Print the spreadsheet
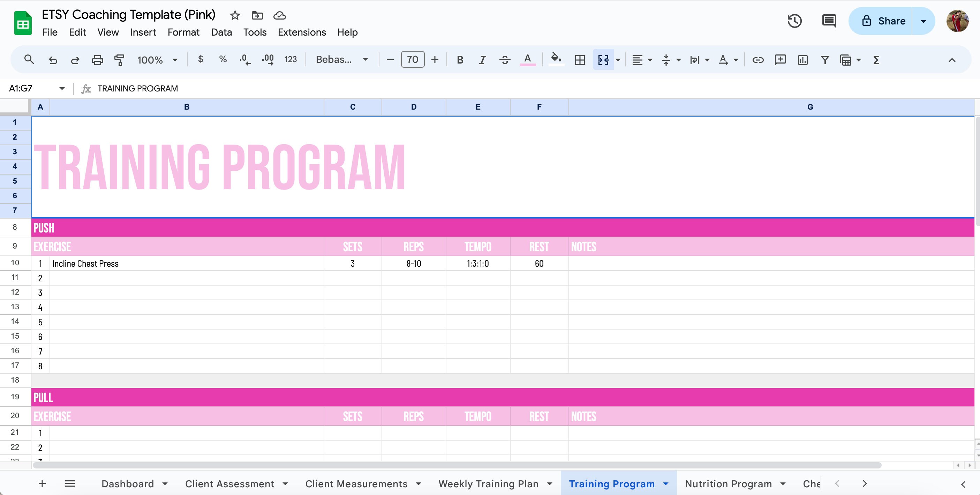Image resolution: width=980 pixels, height=495 pixels. pos(97,60)
